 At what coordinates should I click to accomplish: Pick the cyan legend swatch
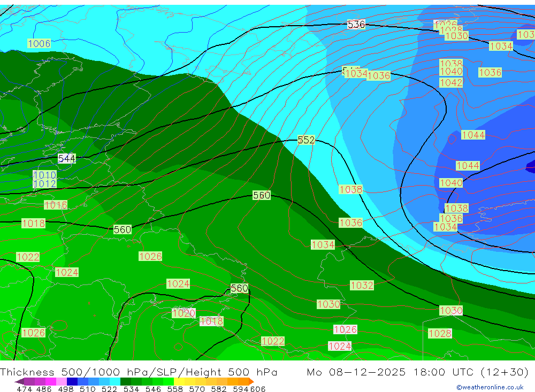coord(115,381)
